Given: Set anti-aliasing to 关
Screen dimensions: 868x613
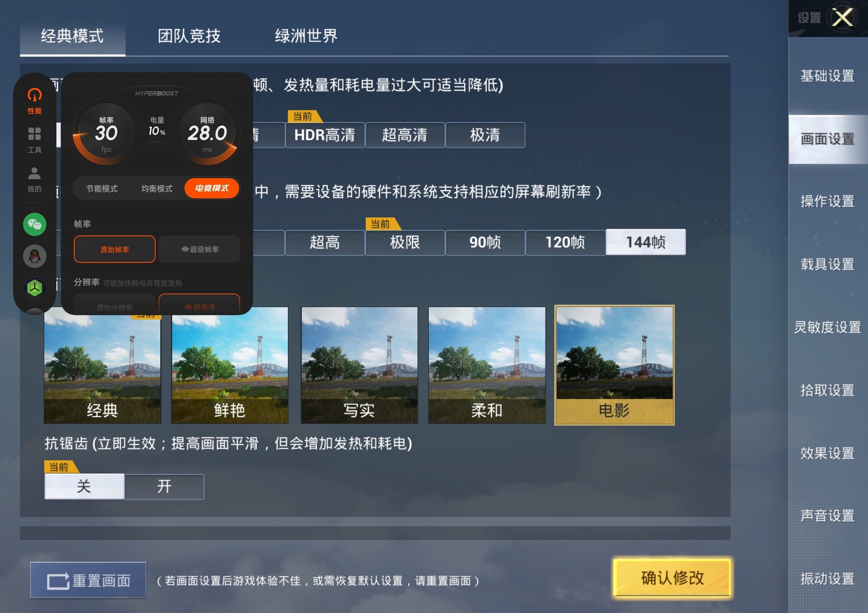Looking at the screenshot, I should [x=84, y=486].
